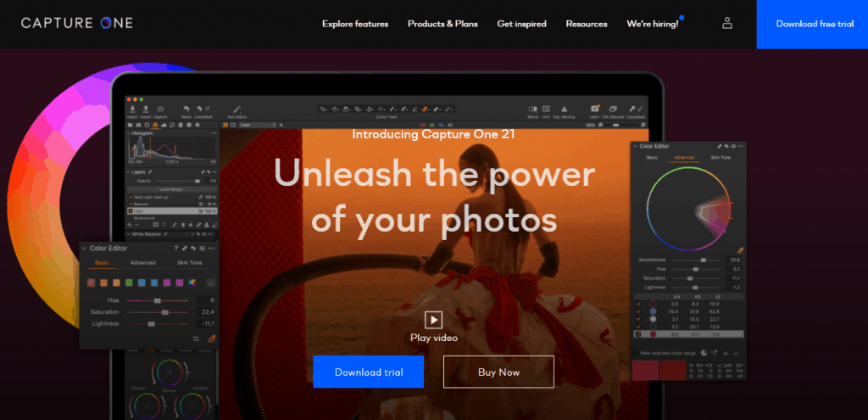Collapse the Histogram panel
The width and height of the screenshot is (868, 420).
click(129, 133)
